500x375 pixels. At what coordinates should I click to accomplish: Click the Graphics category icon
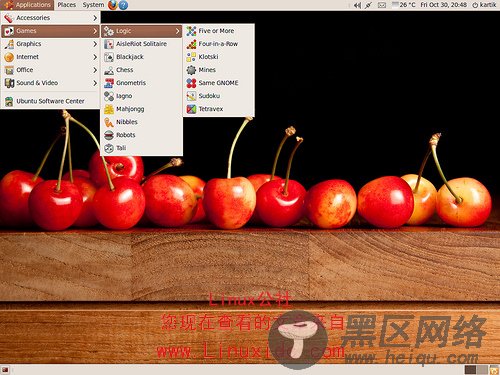9,44
